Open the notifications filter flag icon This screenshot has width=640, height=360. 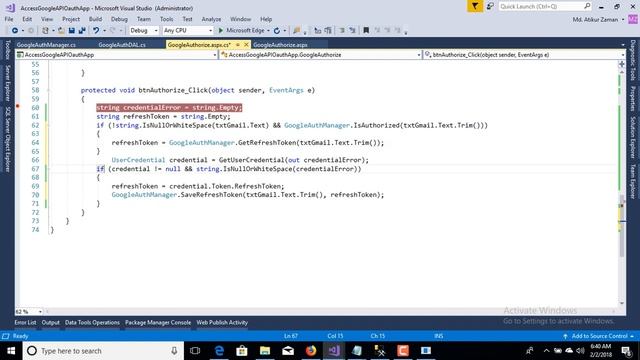click(475, 6)
